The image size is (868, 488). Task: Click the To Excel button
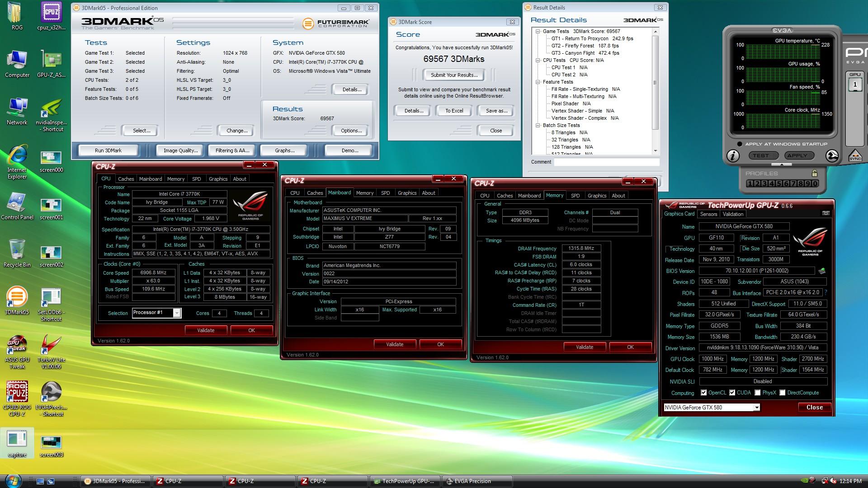coord(454,111)
